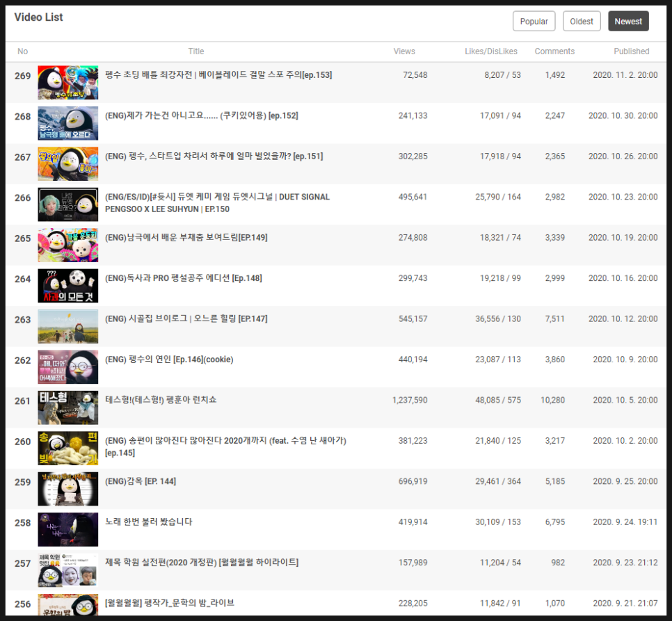
Task: Open the video title ending [ep.152]
Action: (202, 115)
